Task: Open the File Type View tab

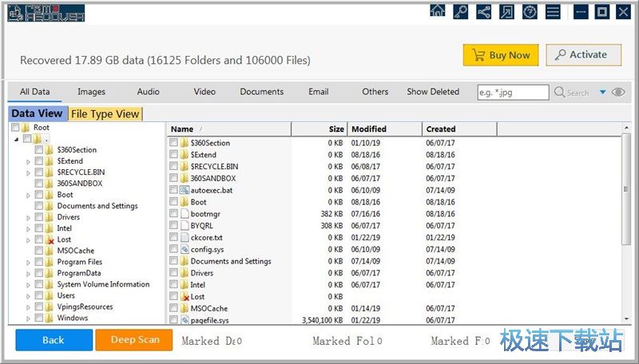Action: coord(105,114)
